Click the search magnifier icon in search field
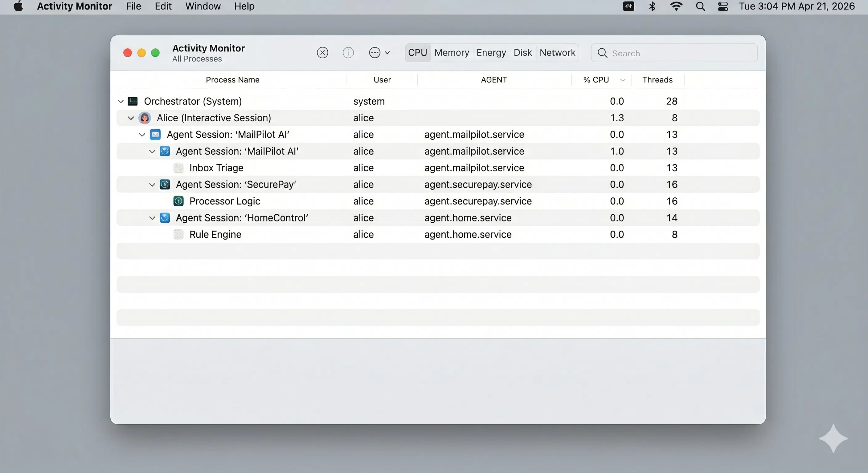The height and width of the screenshot is (473, 868). pyautogui.click(x=603, y=53)
